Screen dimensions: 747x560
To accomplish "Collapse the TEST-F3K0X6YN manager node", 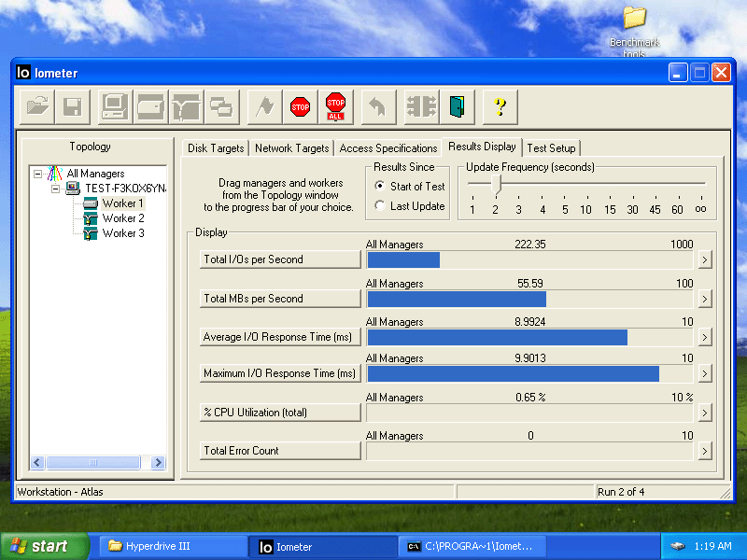I will pyautogui.click(x=56, y=189).
